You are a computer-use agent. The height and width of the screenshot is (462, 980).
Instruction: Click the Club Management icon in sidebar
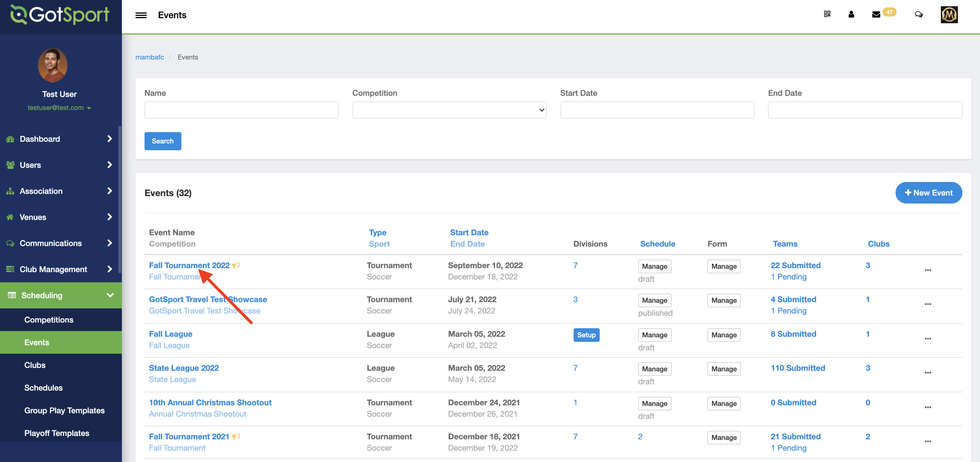[x=10, y=270]
